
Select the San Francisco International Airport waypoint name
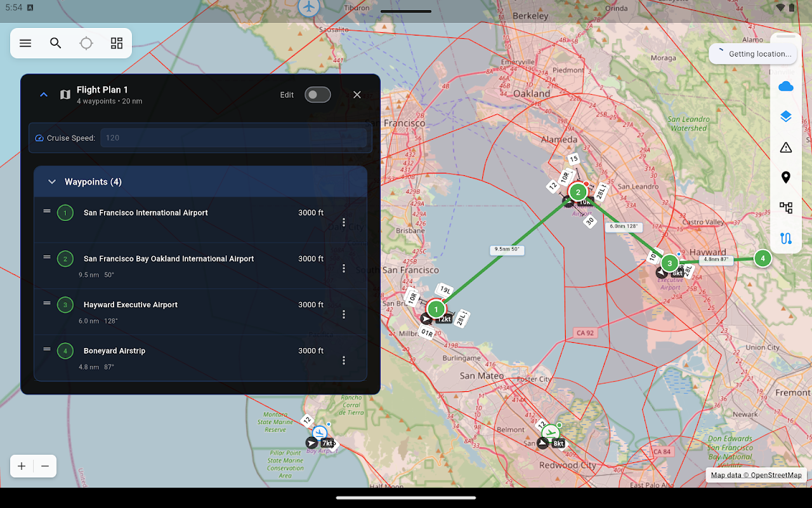coord(146,213)
